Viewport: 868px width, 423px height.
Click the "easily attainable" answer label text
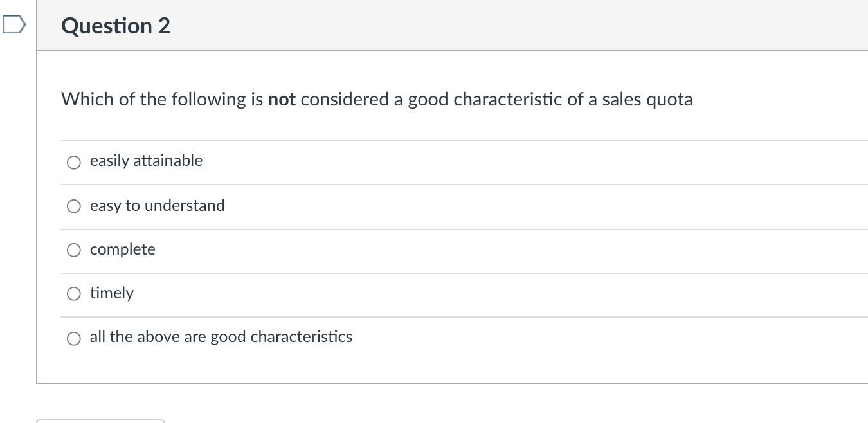coord(146,161)
